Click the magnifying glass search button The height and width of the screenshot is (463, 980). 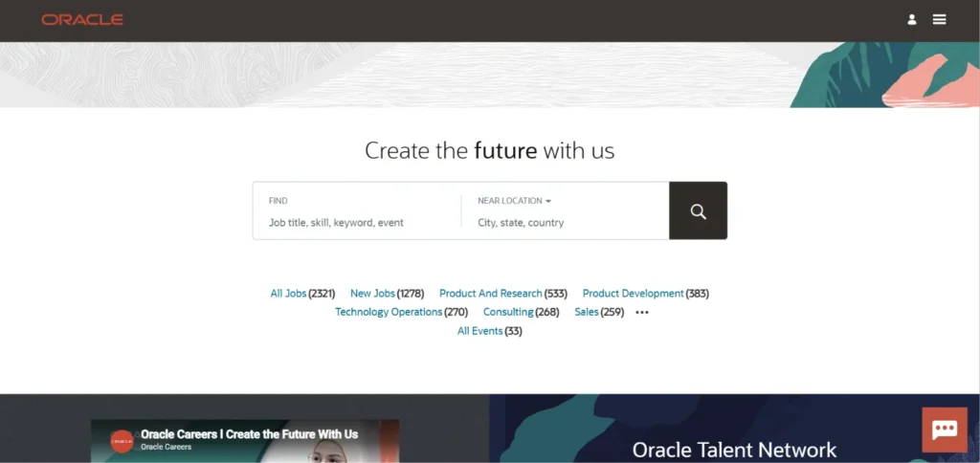tap(698, 210)
